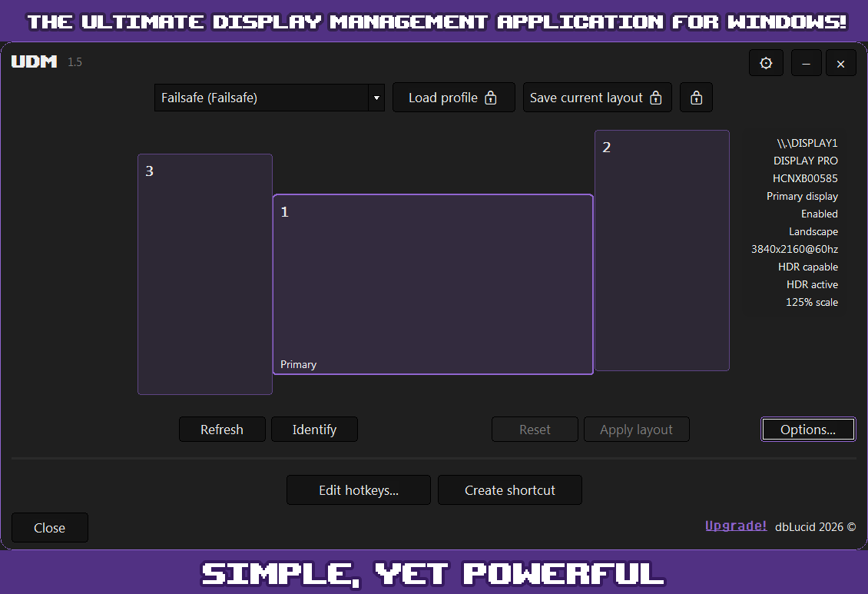Open the settings gear icon

point(766,63)
